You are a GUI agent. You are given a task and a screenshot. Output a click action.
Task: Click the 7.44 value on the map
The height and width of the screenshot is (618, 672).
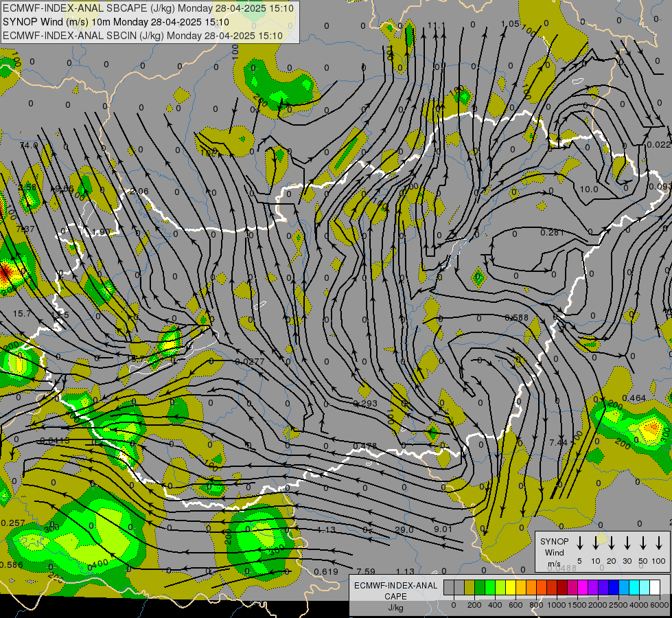pos(558,442)
